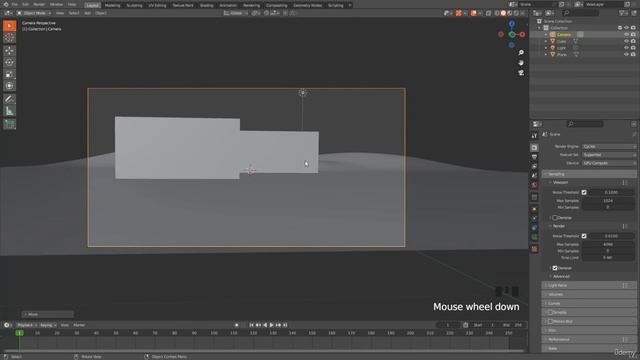The height and width of the screenshot is (360, 640).
Task: Click the red X axis on navigation gizmo
Action: pos(522,35)
